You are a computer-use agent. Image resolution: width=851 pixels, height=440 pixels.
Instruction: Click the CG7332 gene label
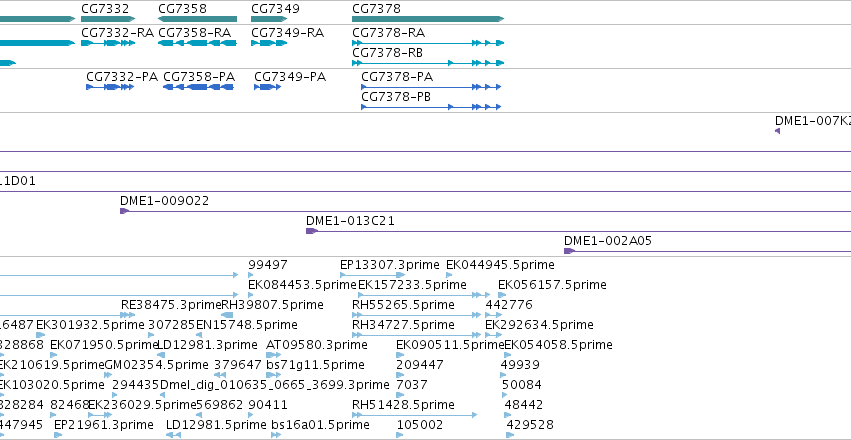105,9
